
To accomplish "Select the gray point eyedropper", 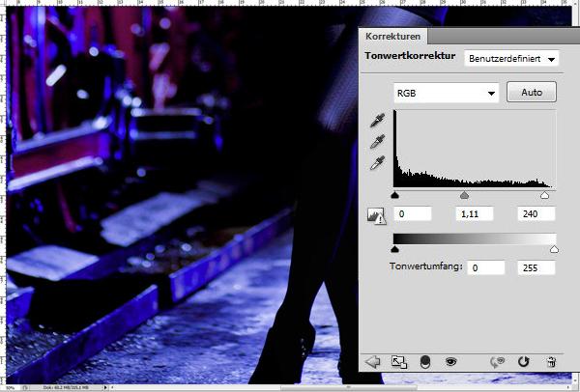I will tap(377, 142).
